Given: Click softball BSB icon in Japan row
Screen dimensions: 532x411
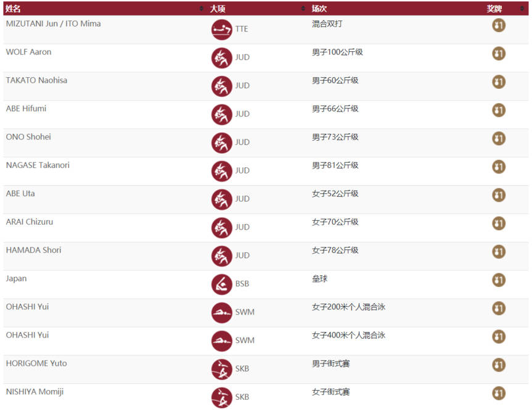Looking at the screenshot, I should point(221,284).
